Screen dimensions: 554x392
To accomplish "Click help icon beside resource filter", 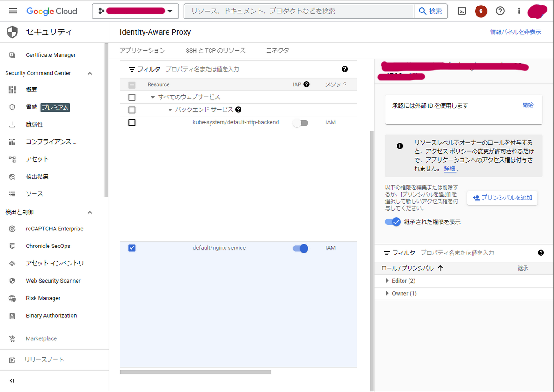I will coord(344,69).
